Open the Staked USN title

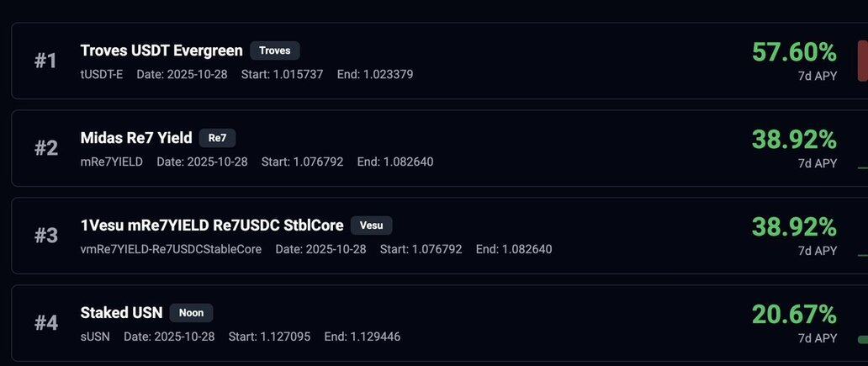point(121,313)
